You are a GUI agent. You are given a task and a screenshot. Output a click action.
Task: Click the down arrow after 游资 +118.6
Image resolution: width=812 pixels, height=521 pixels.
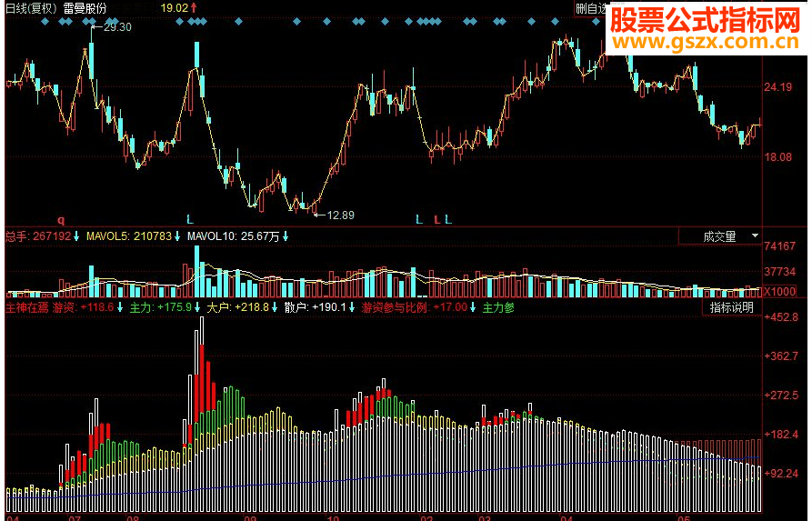[x=120, y=307]
